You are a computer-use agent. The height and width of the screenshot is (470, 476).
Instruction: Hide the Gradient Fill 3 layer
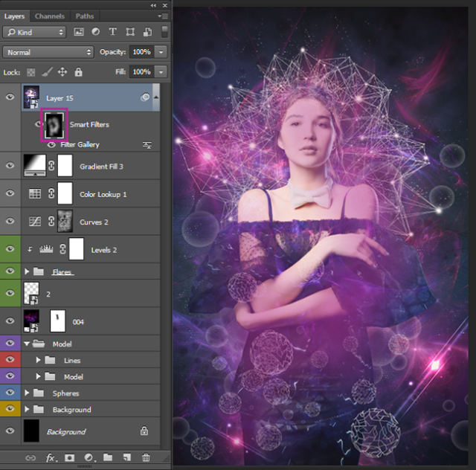[x=10, y=166]
